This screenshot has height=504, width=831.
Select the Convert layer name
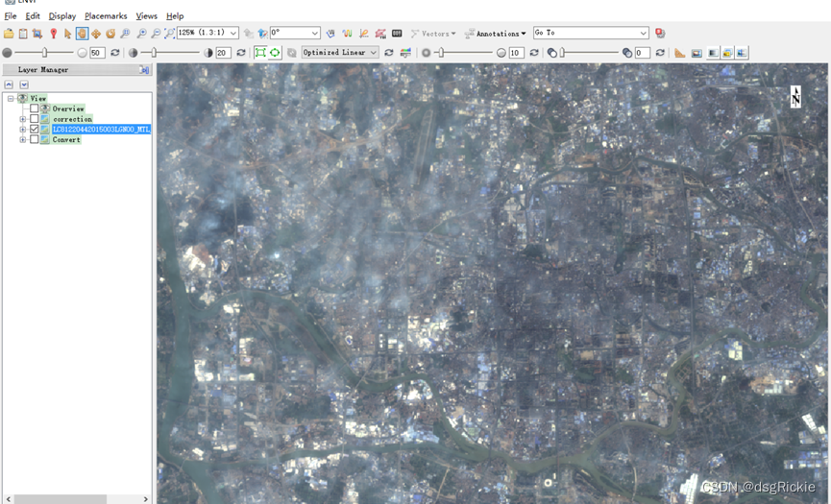66,140
